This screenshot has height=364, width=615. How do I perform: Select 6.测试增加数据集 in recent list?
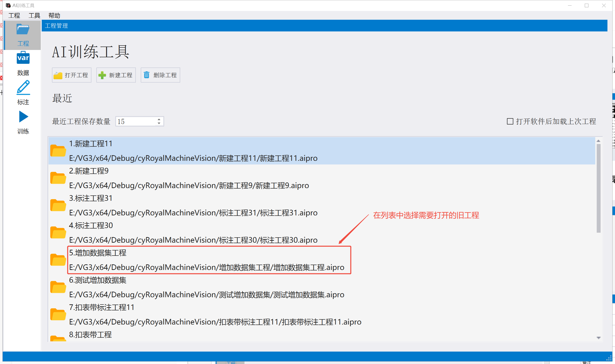(x=322, y=287)
